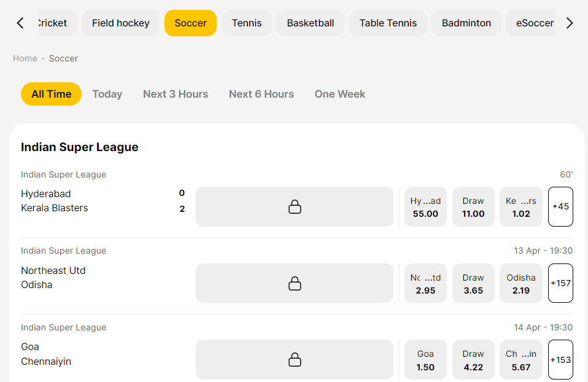This screenshot has height=382, width=588.
Task: Click league label above Hyderabad match
Action: pos(63,174)
